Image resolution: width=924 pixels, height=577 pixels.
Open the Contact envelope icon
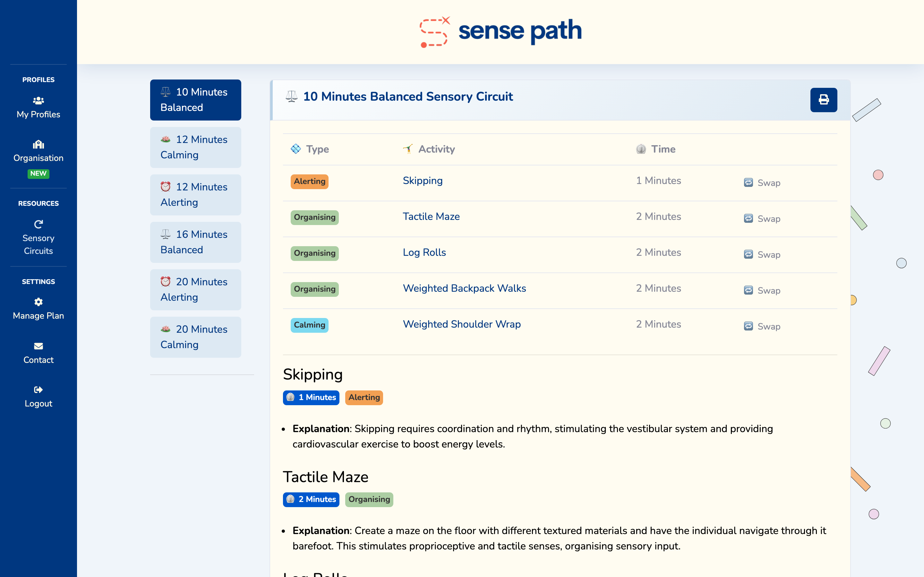click(38, 346)
